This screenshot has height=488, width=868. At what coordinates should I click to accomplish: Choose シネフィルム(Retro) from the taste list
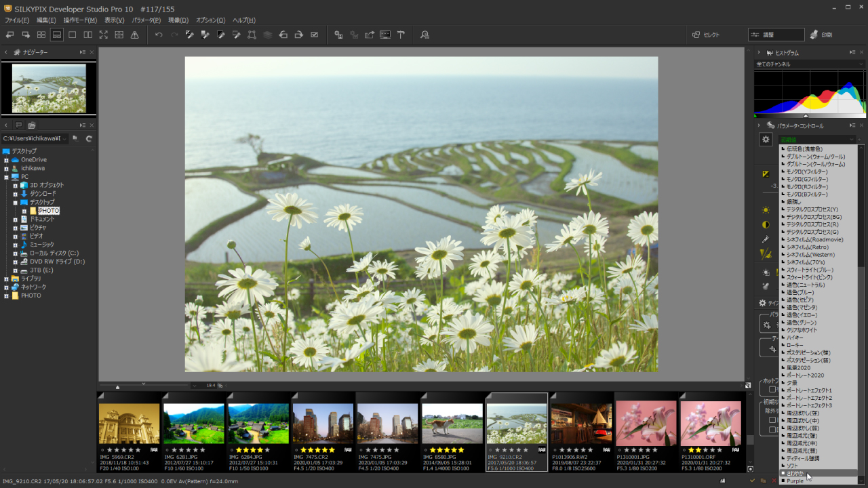[818, 247]
